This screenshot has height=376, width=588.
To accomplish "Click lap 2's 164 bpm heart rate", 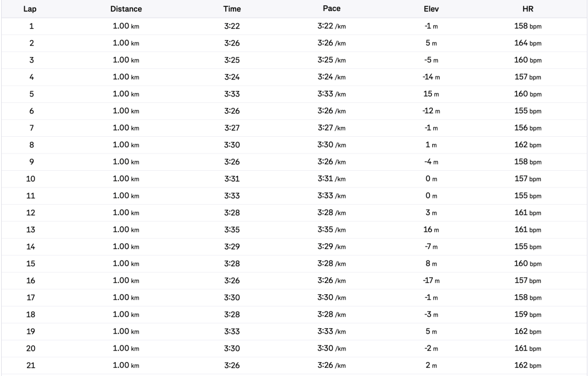I will coord(528,43).
